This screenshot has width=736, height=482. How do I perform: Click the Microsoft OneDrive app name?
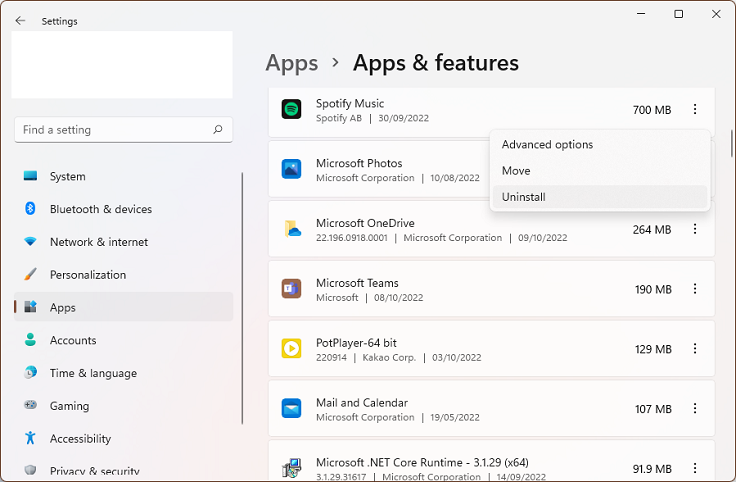pyautogui.click(x=365, y=223)
